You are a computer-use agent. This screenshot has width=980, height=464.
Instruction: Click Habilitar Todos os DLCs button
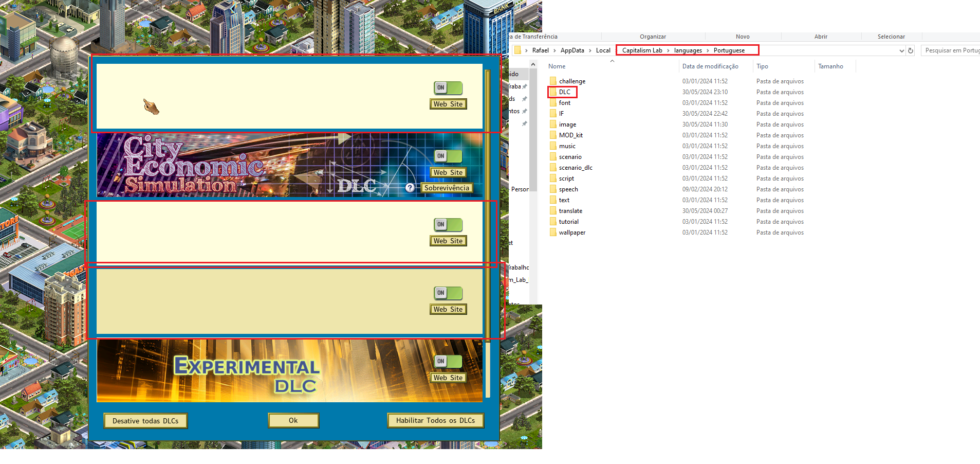(x=436, y=420)
